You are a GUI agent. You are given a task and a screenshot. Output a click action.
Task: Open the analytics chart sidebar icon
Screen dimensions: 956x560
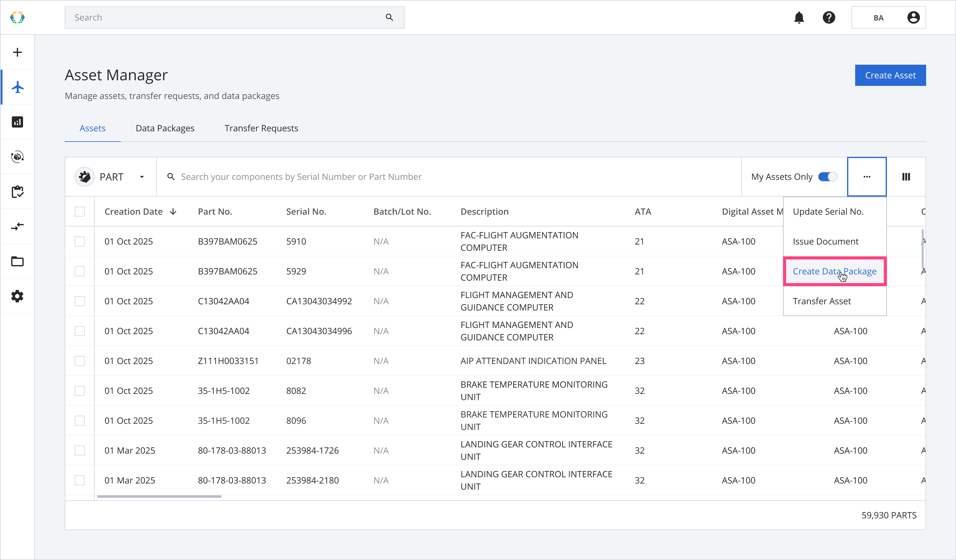[17, 122]
